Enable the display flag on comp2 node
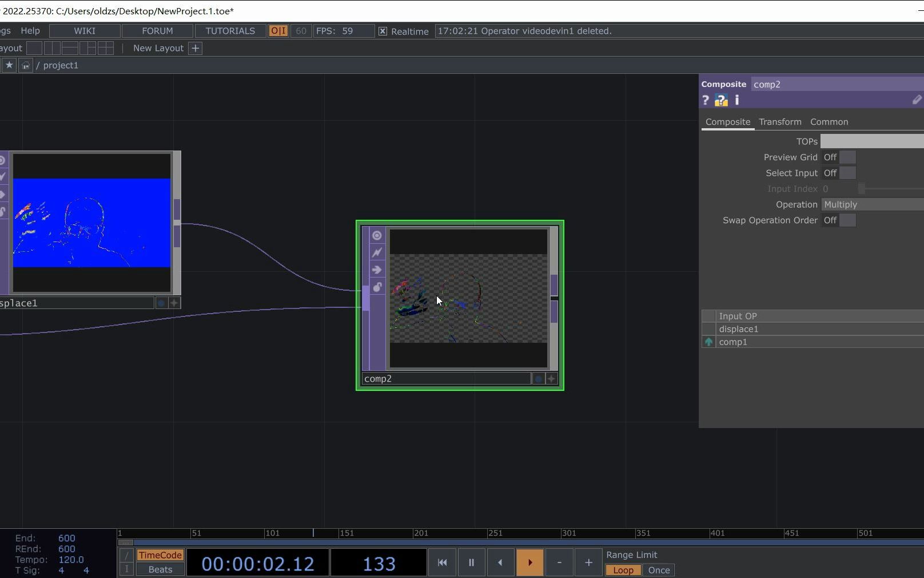The width and height of the screenshot is (924, 578). [x=376, y=236]
